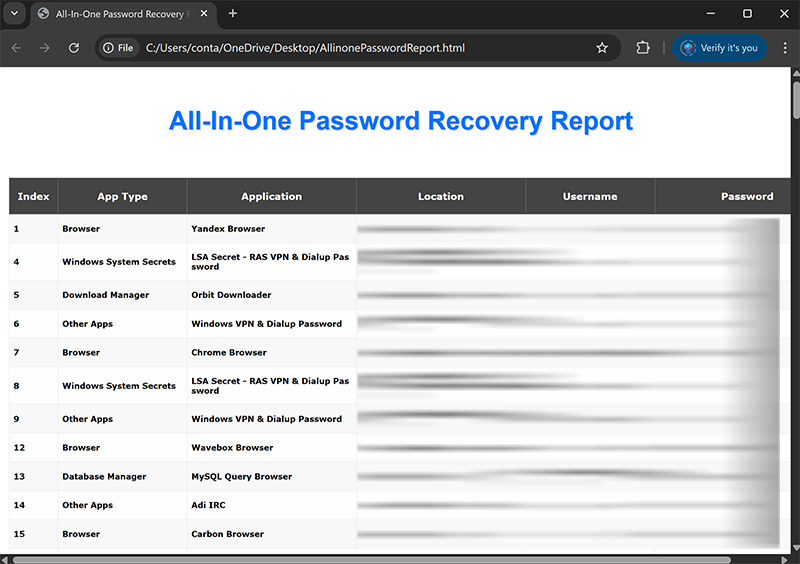This screenshot has height=564, width=800.
Task: Click the Location column header
Action: pyautogui.click(x=441, y=197)
